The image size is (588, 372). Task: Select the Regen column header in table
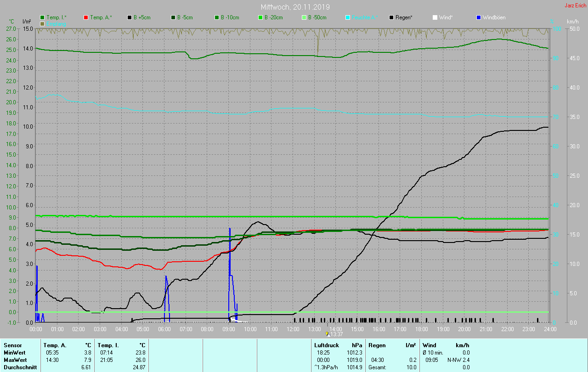point(377,345)
